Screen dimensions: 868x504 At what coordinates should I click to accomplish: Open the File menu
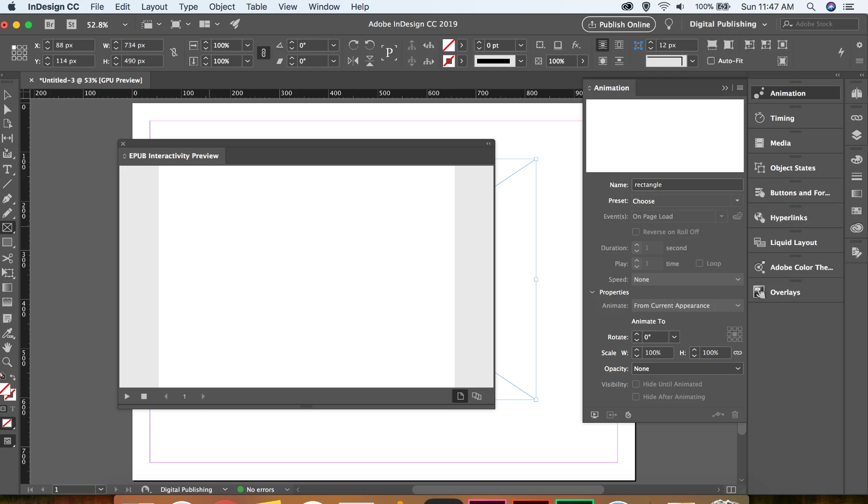(x=97, y=7)
